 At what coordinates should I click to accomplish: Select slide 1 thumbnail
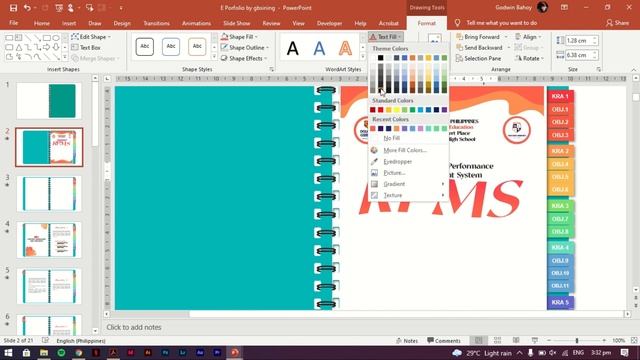49,101
